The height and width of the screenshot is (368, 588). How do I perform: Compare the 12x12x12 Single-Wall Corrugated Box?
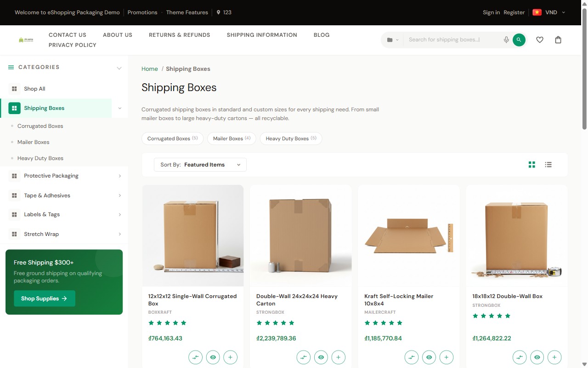(195, 357)
